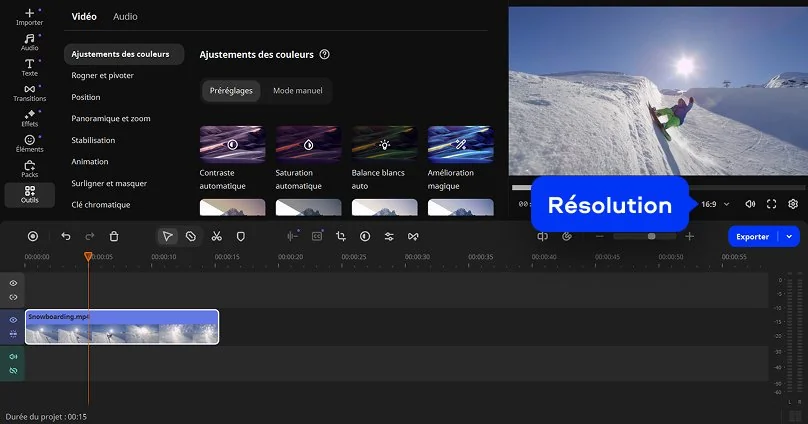This screenshot has width=808, height=424.
Task: Toggle the unlink icon on the audio track
Action: (x=13, y=370)
